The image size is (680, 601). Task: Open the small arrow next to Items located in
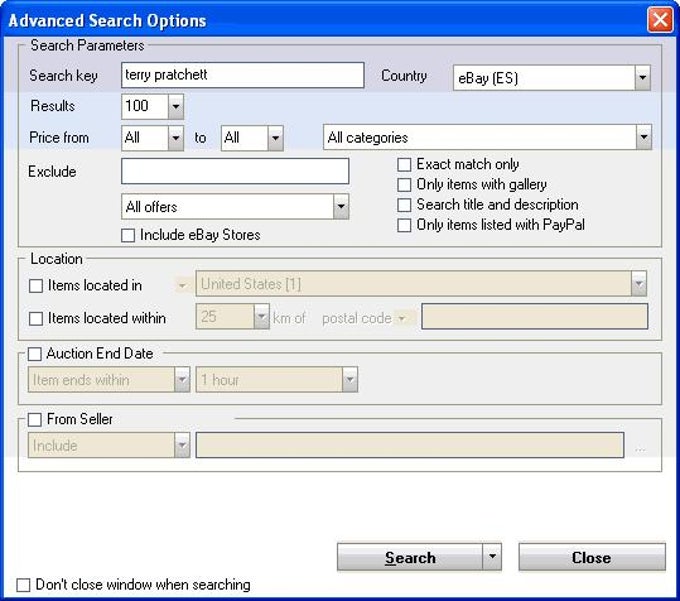pyautogui.click(x=182, y=286)
